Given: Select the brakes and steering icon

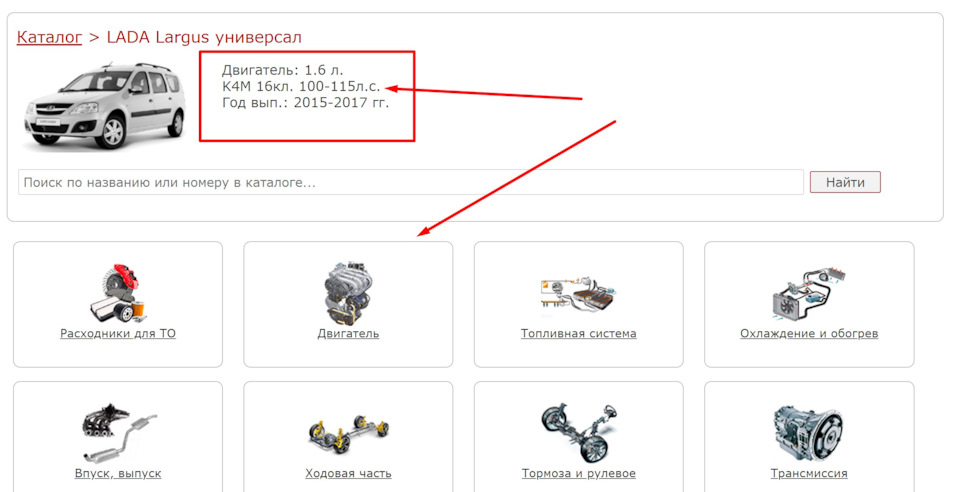Looking at the screenshot, I should pos(578,433).
